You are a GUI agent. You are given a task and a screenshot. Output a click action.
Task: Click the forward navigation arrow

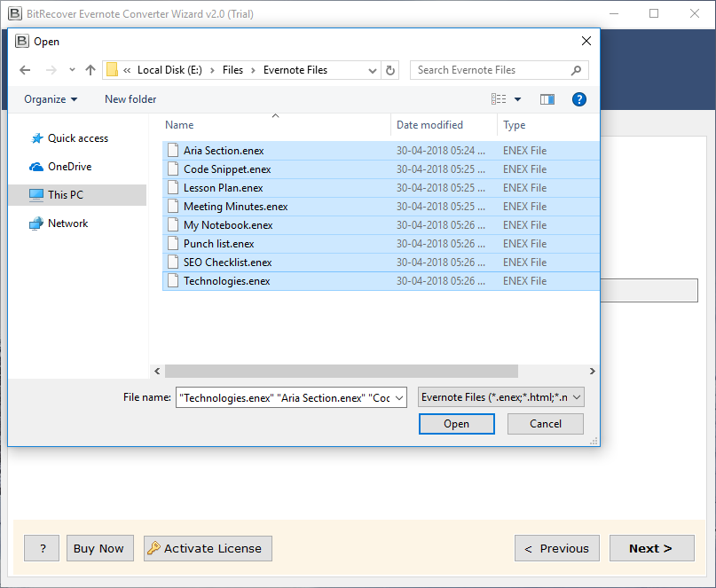(x=51, y=70)
